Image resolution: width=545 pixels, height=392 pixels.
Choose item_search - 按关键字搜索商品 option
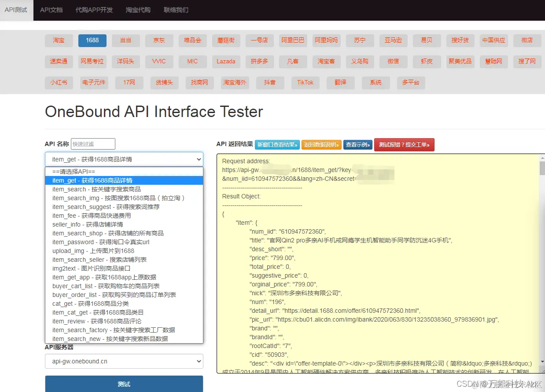coord(124,189)
